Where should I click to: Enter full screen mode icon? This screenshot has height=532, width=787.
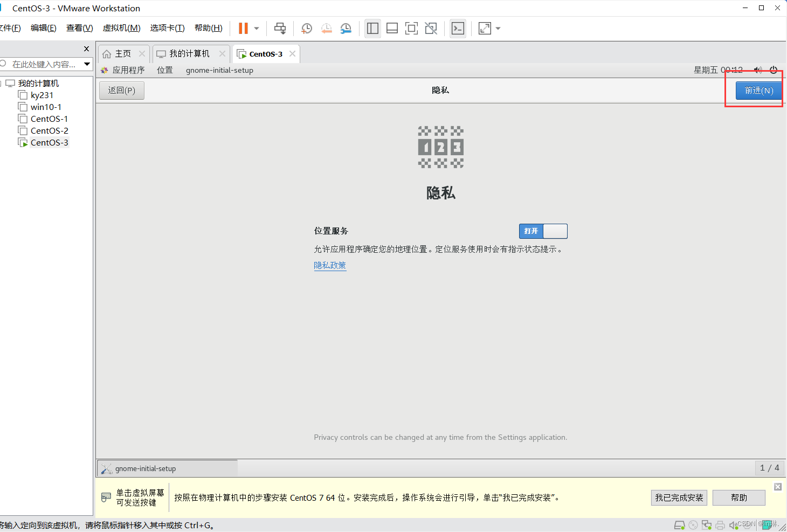pyautogui.click(x=412, y=29)
